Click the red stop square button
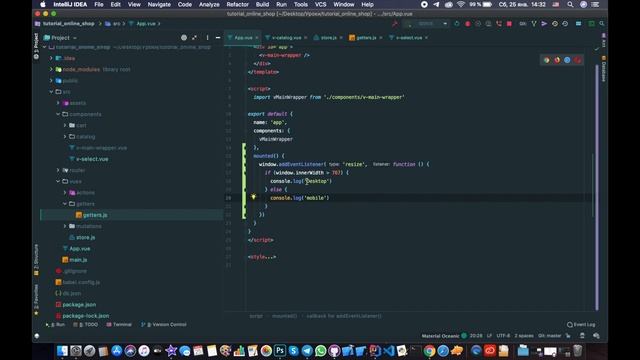The image size is (640, 360). [509, 24]
